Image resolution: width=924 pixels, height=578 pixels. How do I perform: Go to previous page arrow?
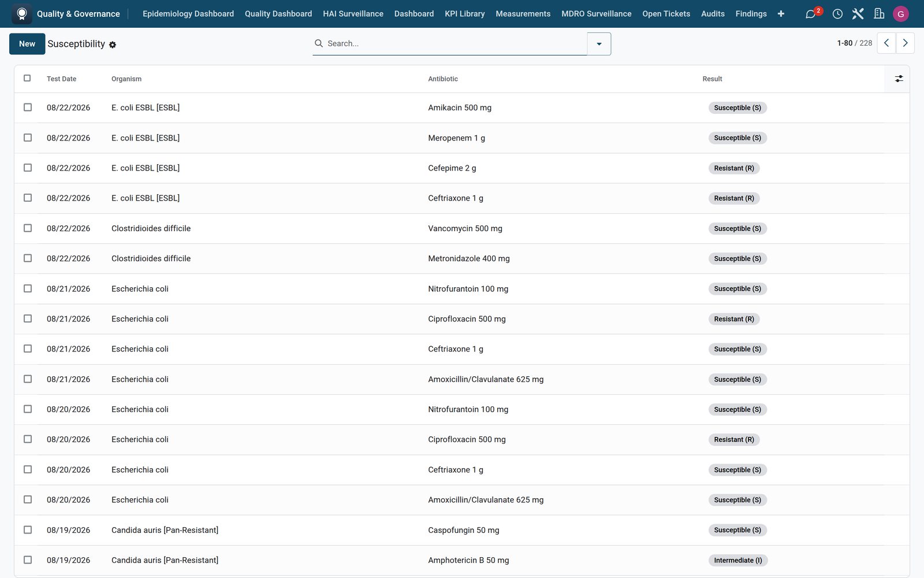(x=886, y=43)
